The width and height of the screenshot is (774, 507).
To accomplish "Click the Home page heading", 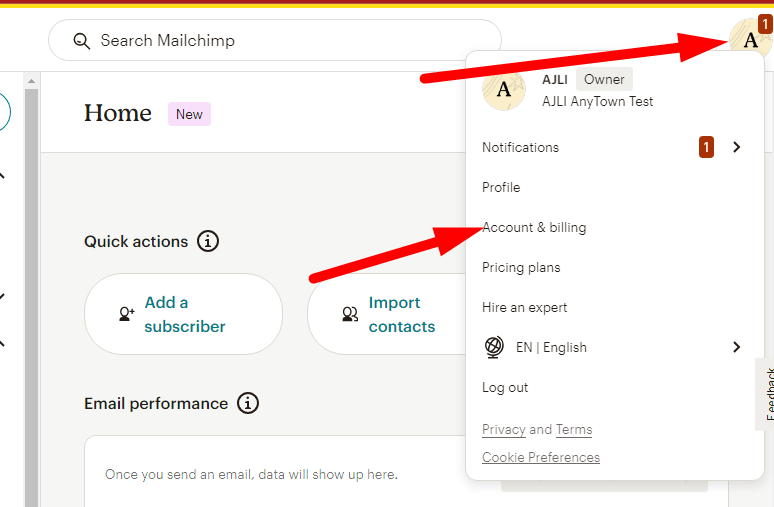I will click(x=117, y=113).
